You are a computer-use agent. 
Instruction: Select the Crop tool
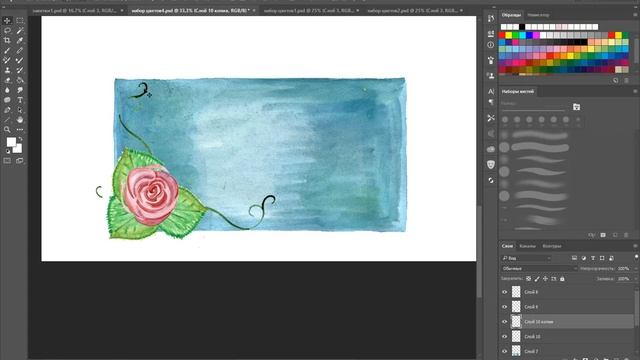click(x=7, y=40)
